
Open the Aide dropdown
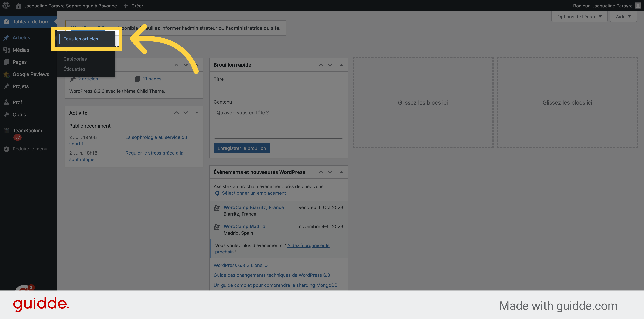coord(623,17)
